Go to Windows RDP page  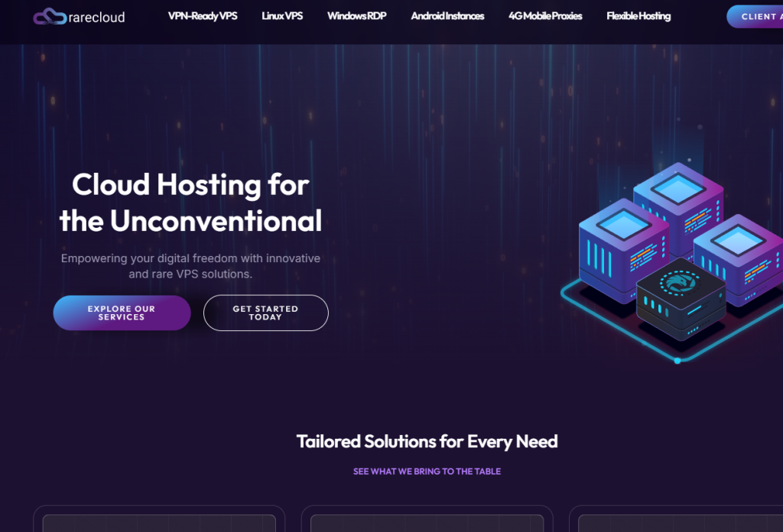[x=356, y=16]
